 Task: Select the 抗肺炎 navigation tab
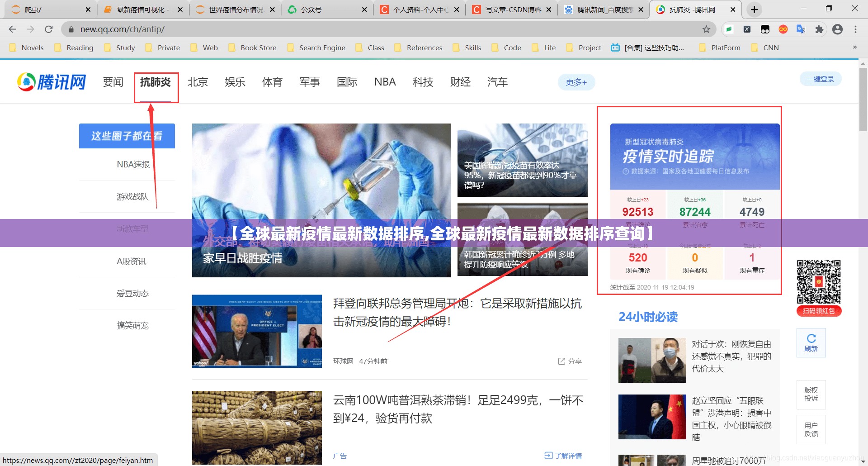[x=156, y=82]
